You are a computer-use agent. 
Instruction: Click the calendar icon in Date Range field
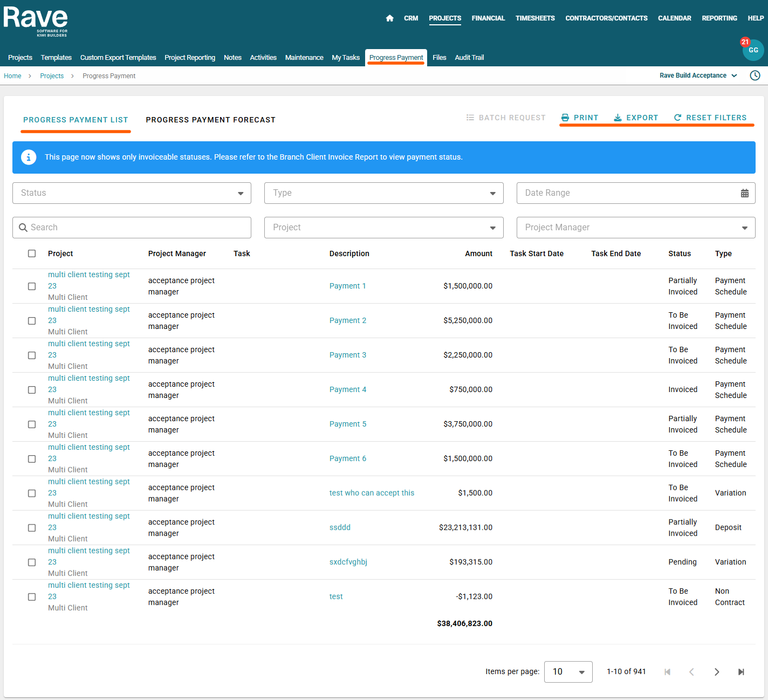(x=744, y=193)
